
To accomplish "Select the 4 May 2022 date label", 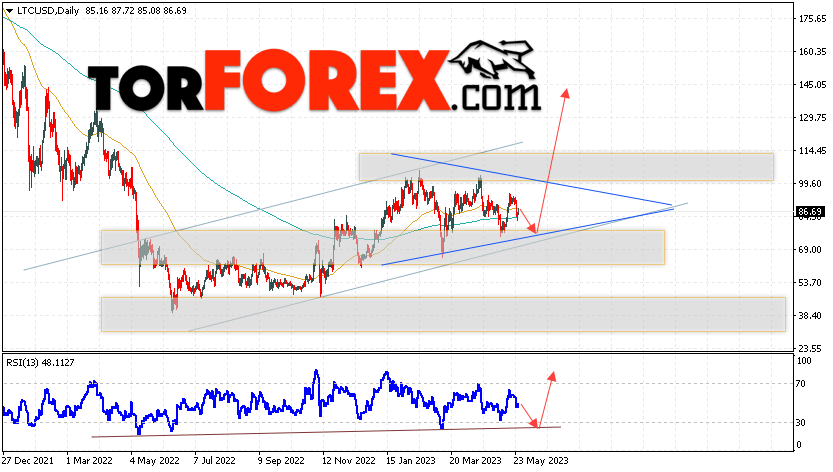I will [x=155, y=460].
